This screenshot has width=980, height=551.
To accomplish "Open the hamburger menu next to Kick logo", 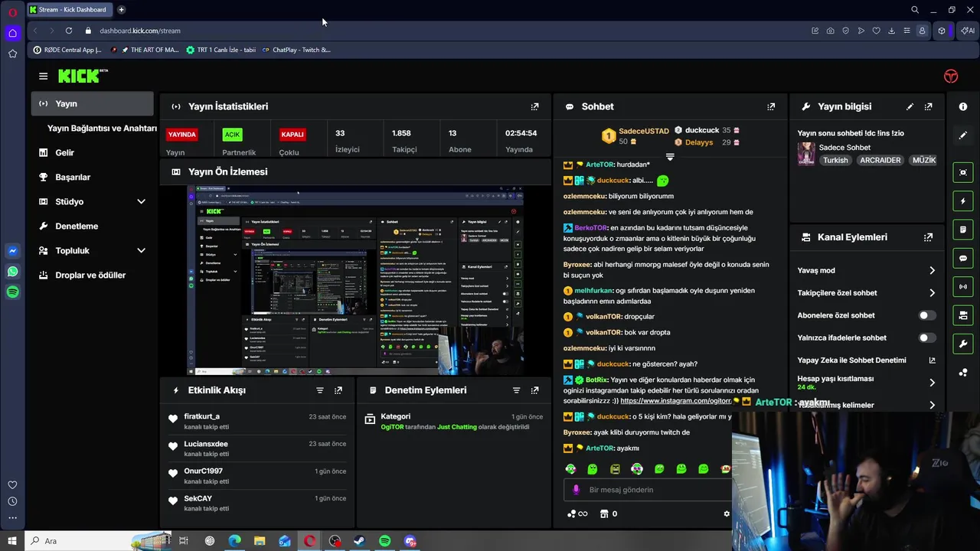I will click(x=43, y=76).
